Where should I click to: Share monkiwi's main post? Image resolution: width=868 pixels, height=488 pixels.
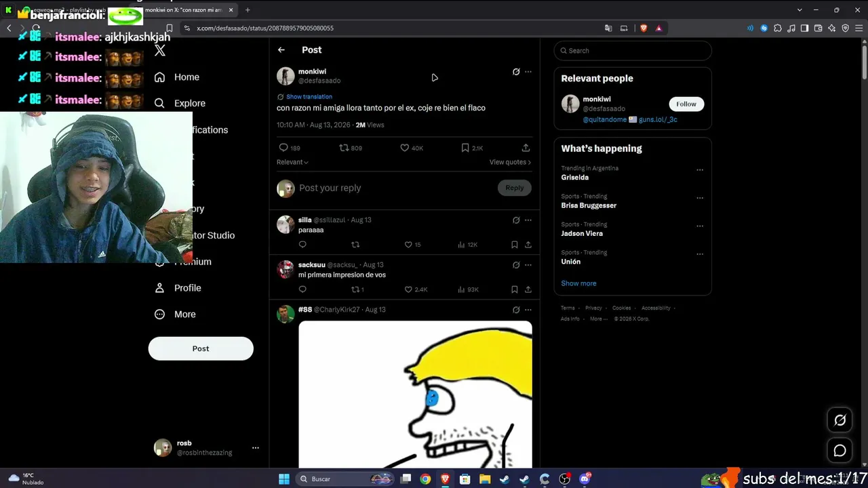(526, 148)
